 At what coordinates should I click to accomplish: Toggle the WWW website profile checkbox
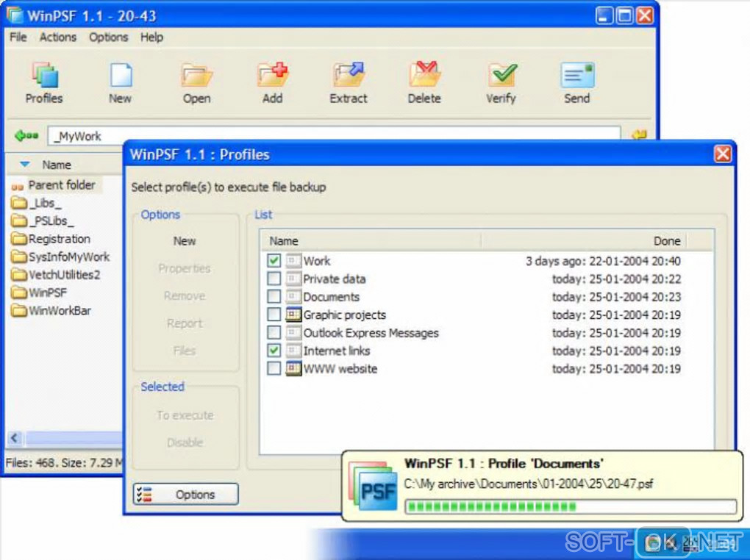pyautogui.click(x=274, y=369)
